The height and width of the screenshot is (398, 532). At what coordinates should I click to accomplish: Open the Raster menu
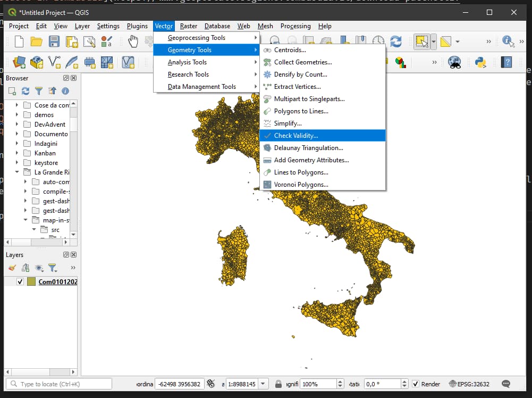[x=189, y=26]
